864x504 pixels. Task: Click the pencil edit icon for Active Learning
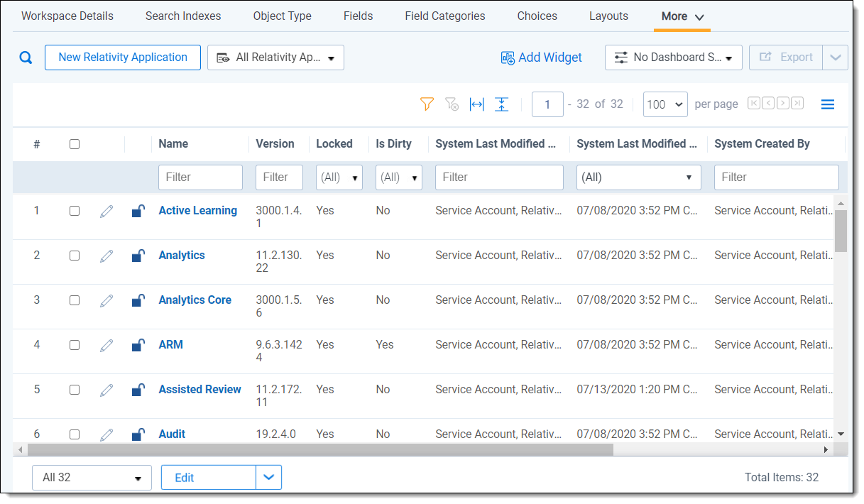pos(106,211)
